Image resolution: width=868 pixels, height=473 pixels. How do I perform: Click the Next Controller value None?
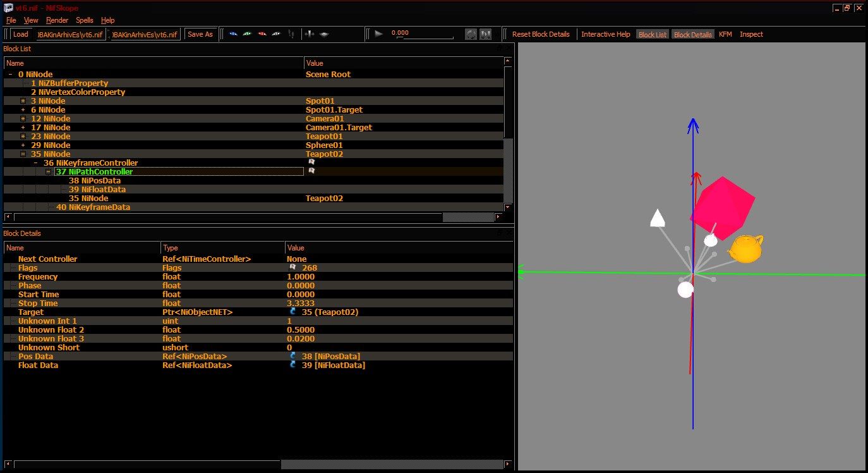297,259
